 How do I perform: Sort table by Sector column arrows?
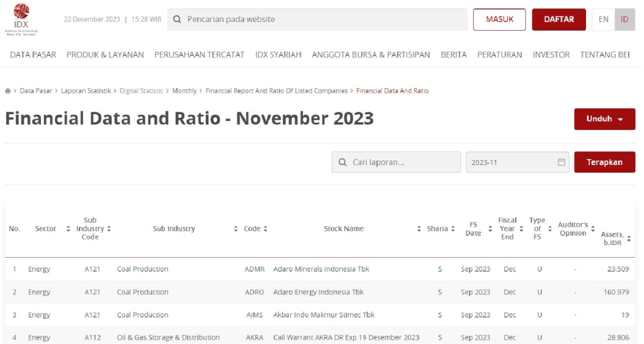point(68,229)
